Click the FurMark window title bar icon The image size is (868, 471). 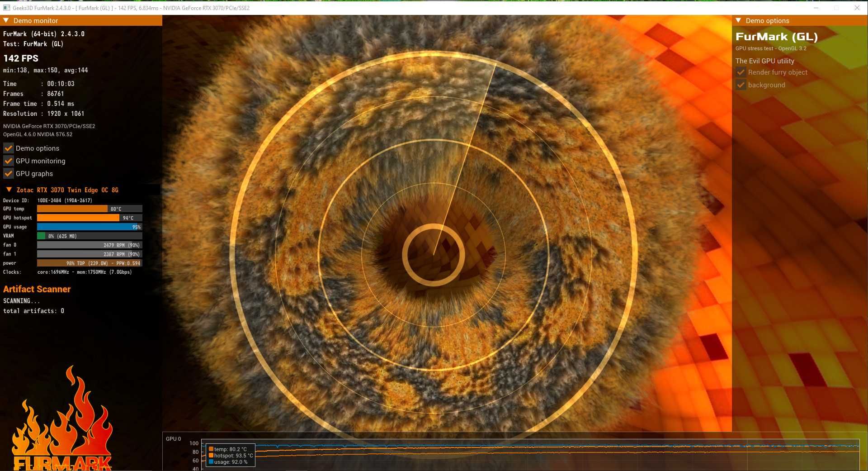6,8
